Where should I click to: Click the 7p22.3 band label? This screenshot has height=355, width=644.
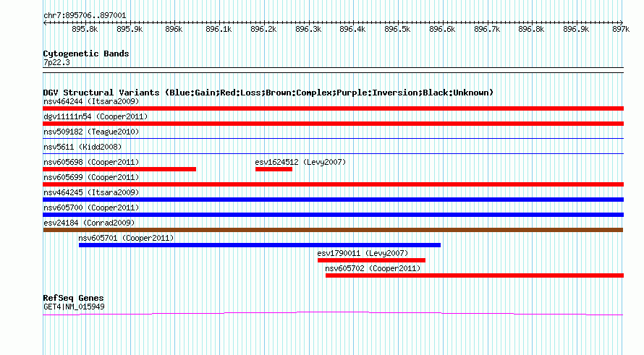56,62
